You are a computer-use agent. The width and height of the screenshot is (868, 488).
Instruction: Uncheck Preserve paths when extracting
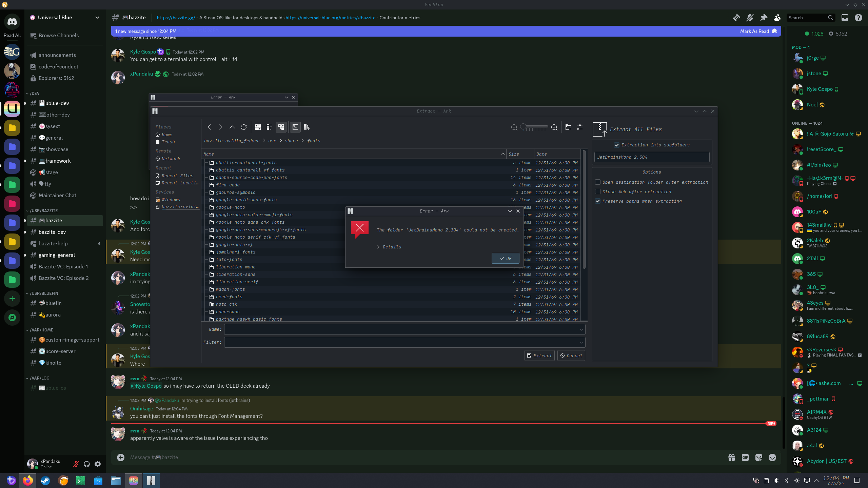point(598,201)
